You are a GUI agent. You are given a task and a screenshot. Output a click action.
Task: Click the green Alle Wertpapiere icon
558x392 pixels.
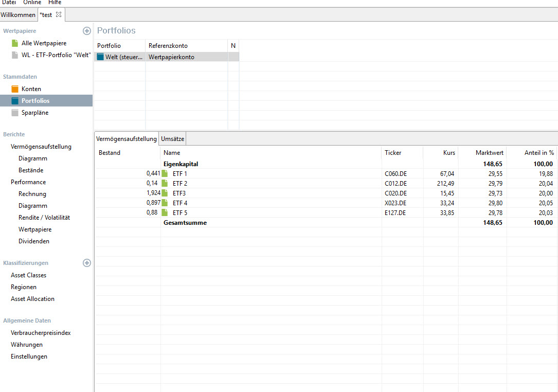tap(15, 43)
